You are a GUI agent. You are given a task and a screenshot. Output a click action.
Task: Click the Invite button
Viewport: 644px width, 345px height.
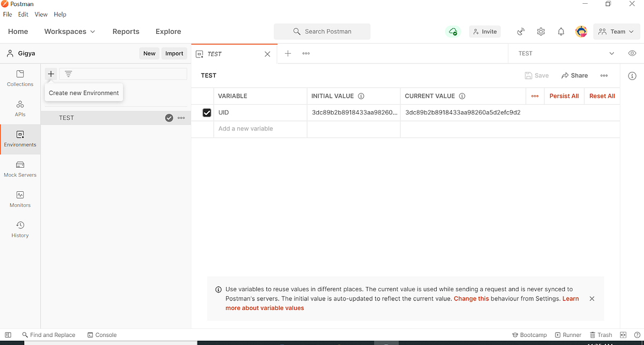485,32
